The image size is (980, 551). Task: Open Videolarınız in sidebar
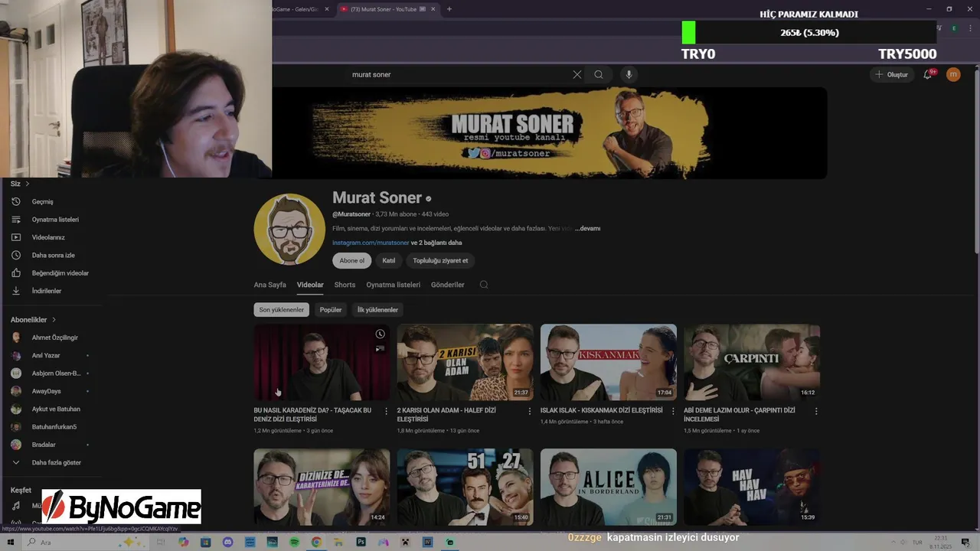click(48, 237)
